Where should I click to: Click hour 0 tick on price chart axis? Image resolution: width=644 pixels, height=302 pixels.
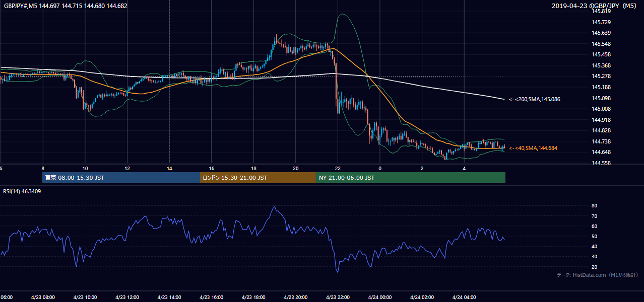click(380, 169)
